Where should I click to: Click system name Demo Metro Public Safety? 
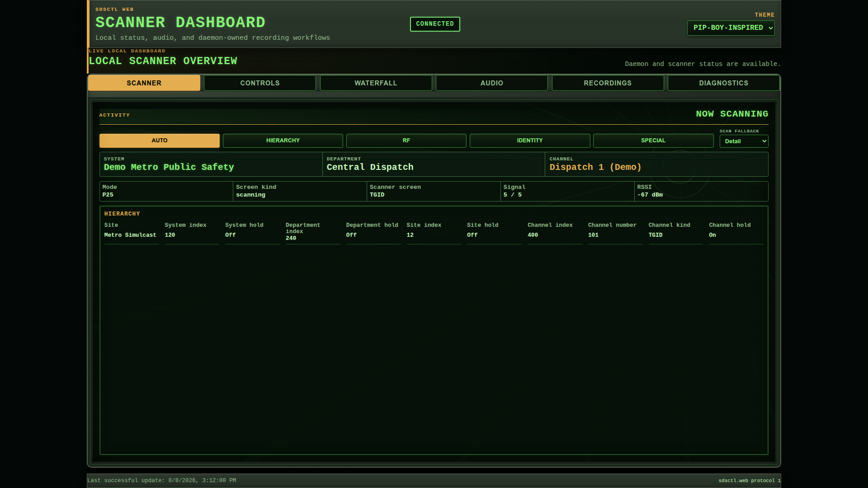[x=169, y=167]
